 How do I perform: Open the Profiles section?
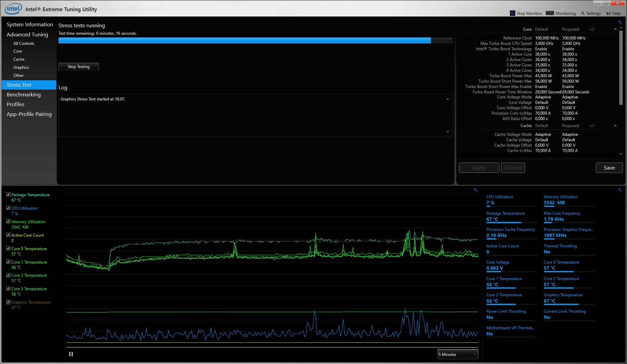click(x=16, y=104)
